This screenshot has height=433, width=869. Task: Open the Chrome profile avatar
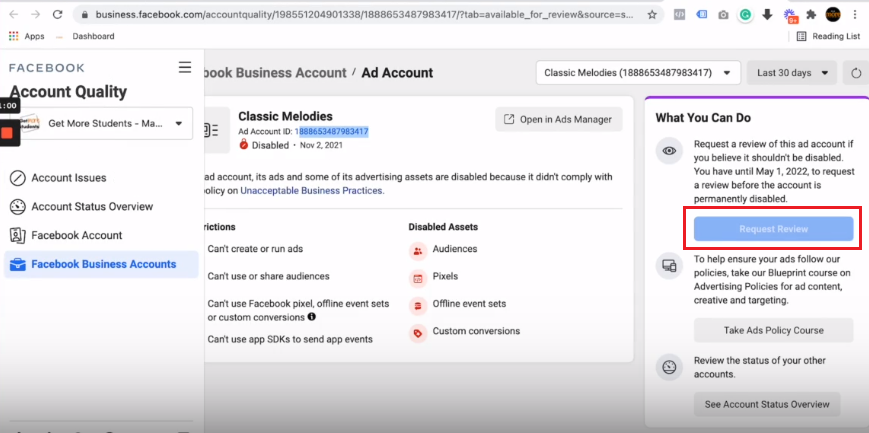tap(833, 15)
